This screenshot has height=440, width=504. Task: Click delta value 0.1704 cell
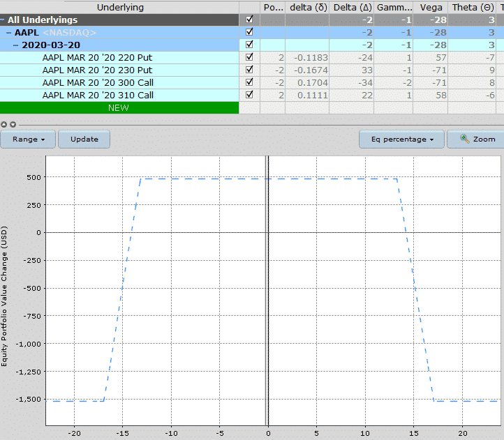[x=307, y=83]
